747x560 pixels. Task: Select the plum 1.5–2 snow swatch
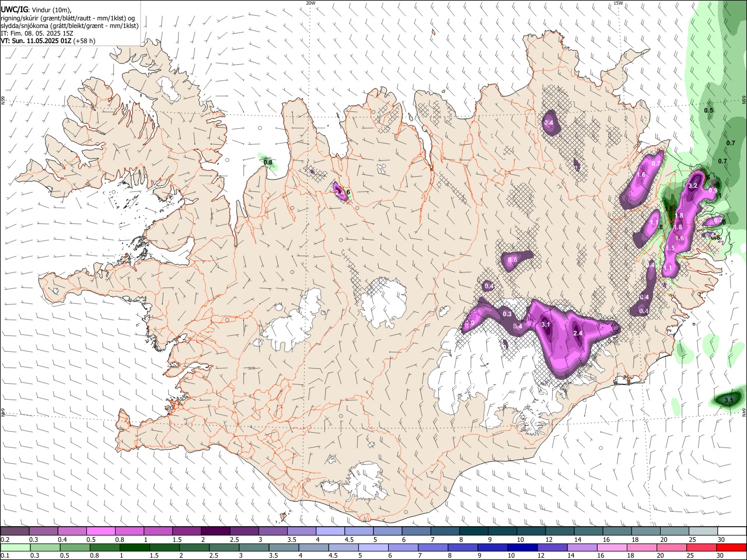(187, 531)
